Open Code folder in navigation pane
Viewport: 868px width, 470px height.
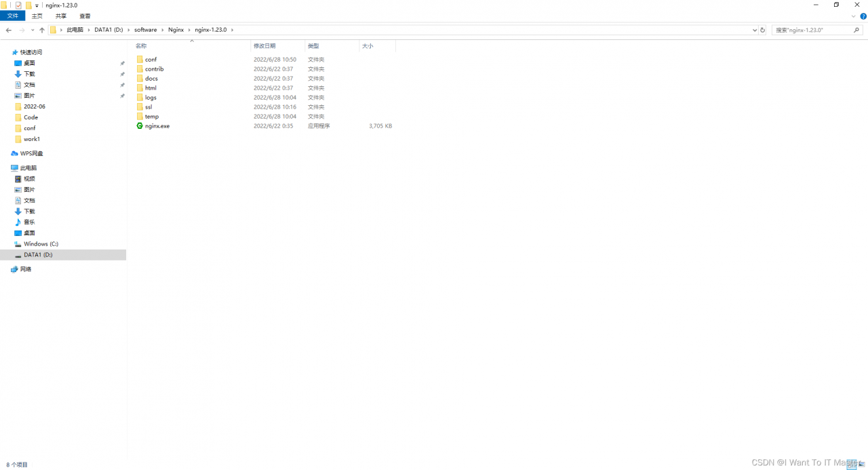(x=31, y=117)
